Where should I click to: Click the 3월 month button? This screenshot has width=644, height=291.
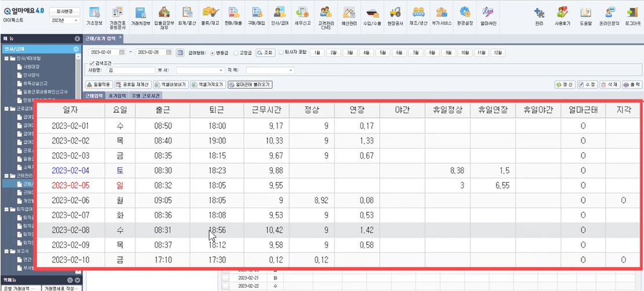350,53
